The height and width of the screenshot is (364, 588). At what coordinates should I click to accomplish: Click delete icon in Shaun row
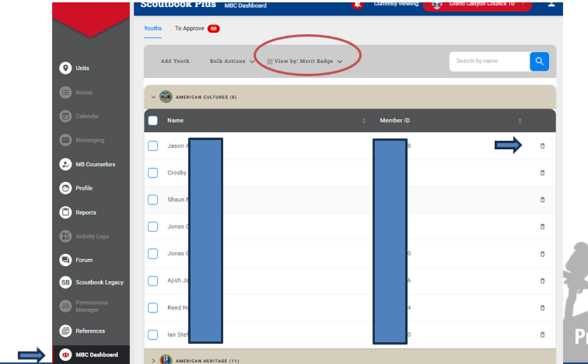point(542,200)
